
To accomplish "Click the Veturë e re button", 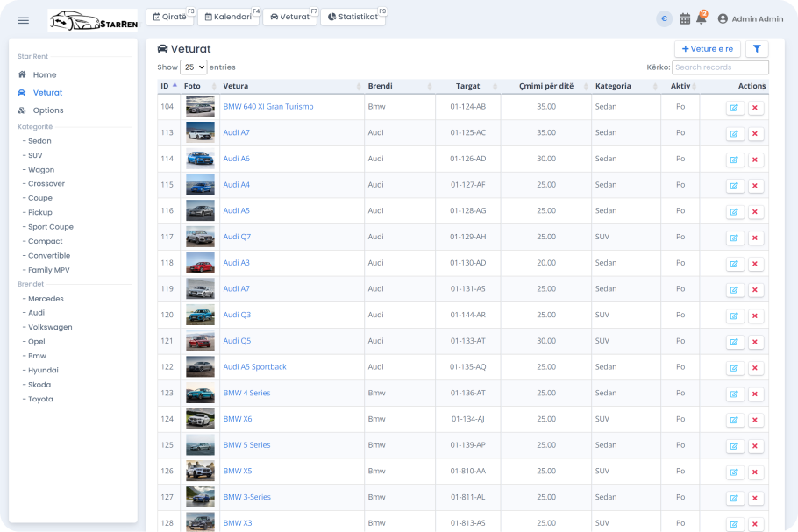I will click(x=708, y=49).
